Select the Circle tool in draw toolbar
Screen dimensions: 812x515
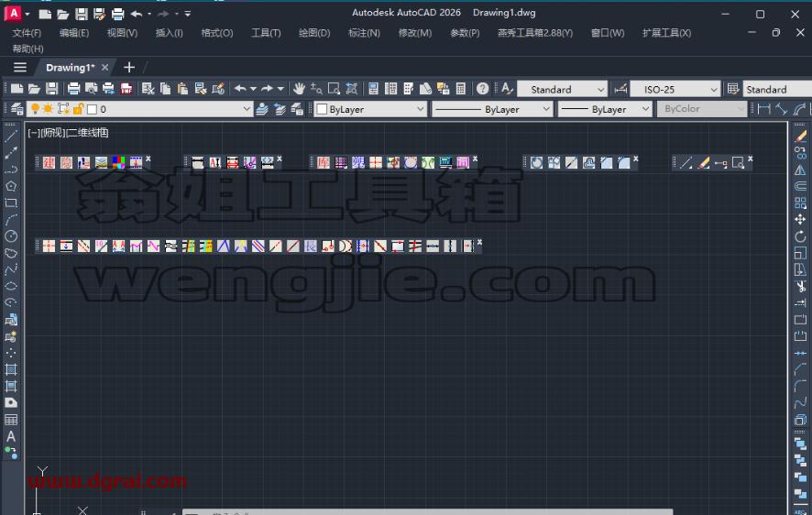coord(11,236)
